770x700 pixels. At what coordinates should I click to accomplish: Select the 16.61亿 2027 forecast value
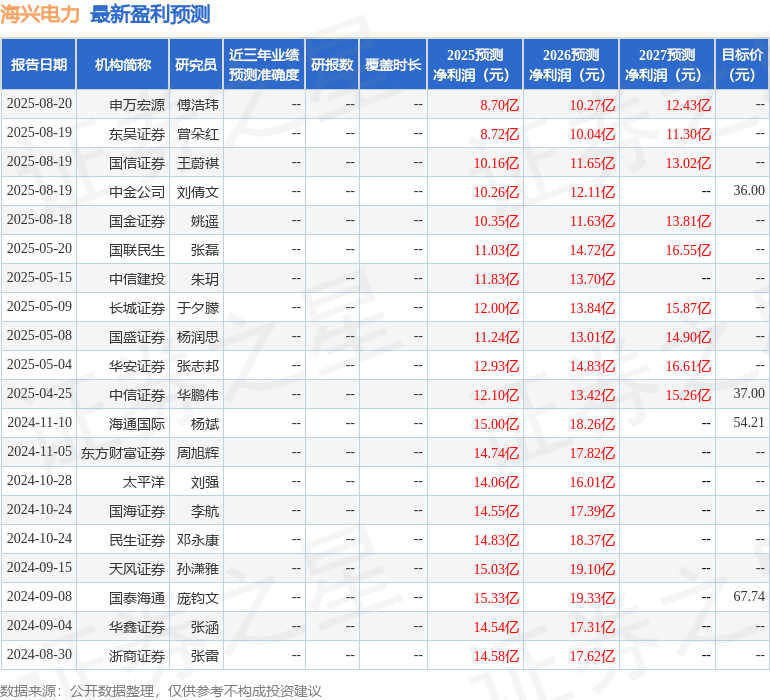click(688, 365)
